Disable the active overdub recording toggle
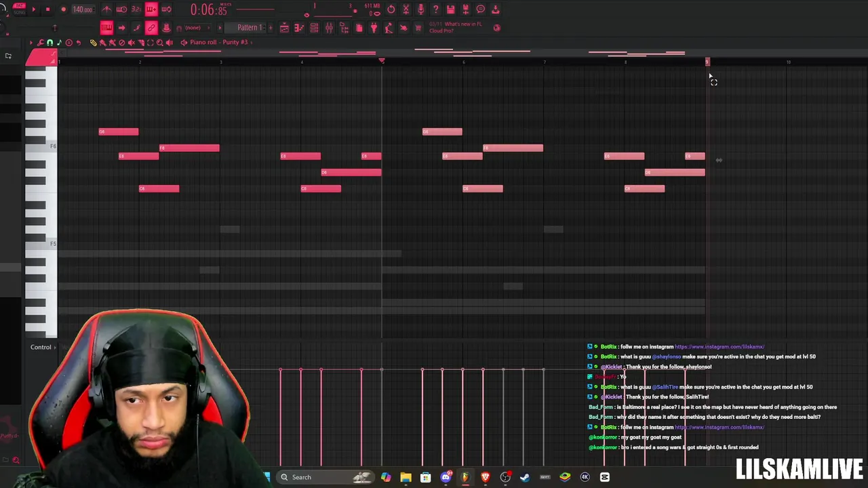 [x=151, y=9]
